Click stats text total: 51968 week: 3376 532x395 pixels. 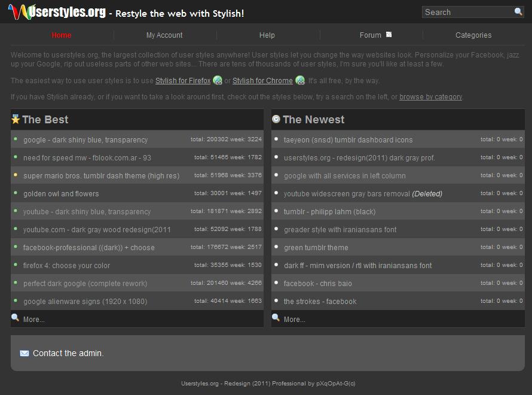pos(228,175)
